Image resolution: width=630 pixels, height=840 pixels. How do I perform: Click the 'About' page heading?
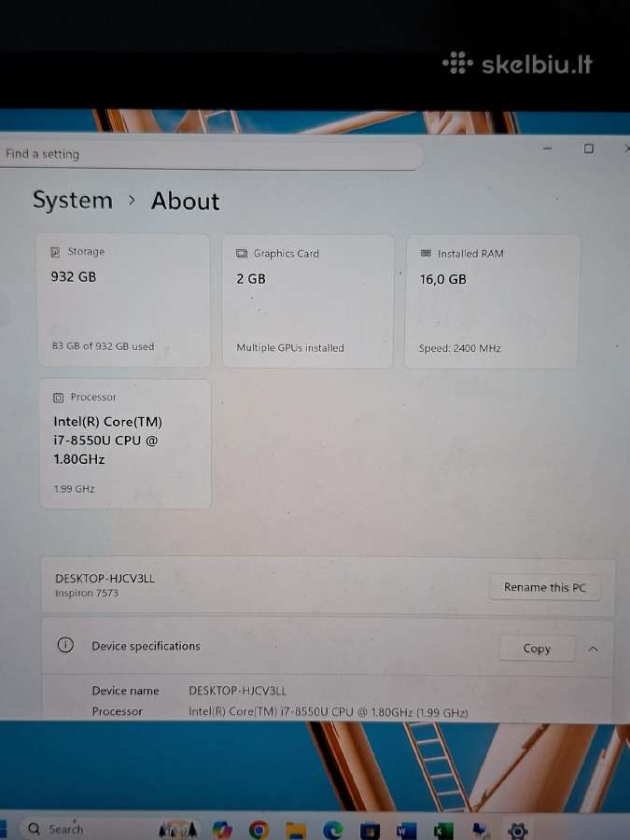pos(186,202)
